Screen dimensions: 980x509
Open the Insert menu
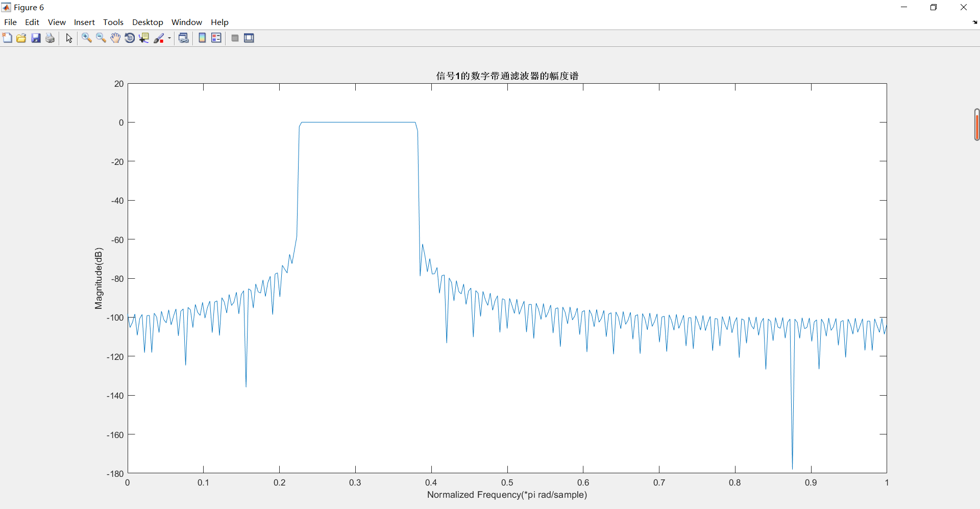84,22
